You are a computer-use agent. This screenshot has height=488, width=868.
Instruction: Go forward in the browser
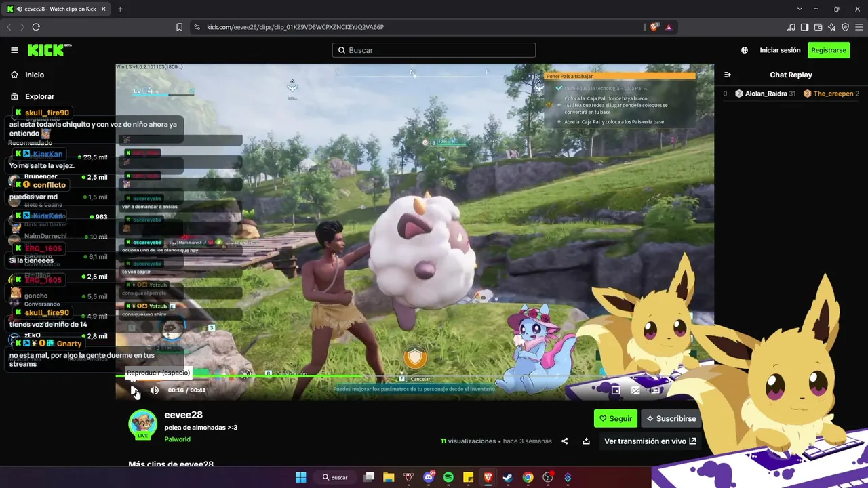[22, 27]
